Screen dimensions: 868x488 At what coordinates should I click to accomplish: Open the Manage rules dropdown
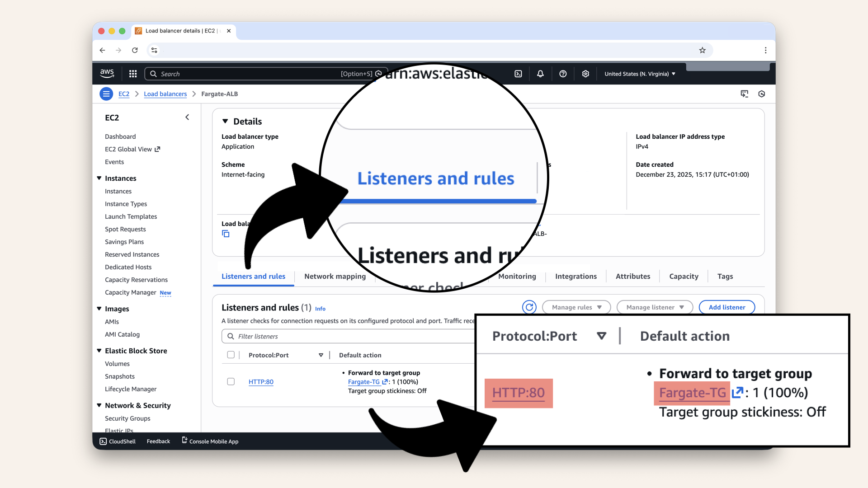(x=576, y=307)
